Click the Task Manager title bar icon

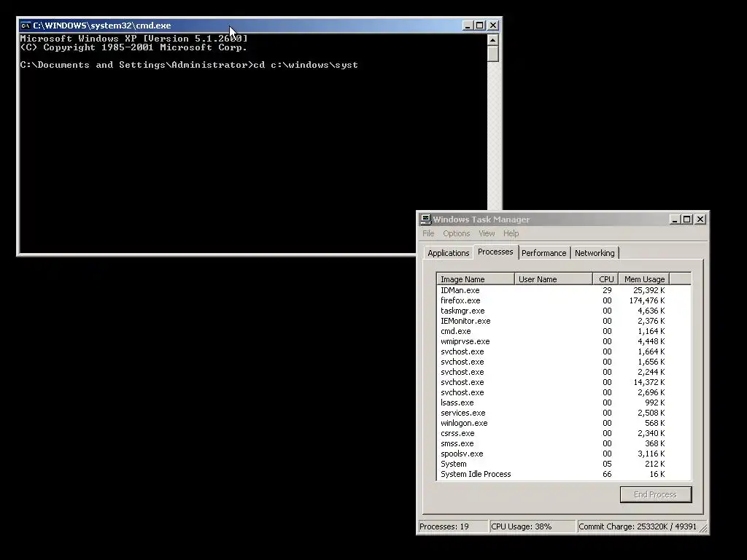point(425,219)
